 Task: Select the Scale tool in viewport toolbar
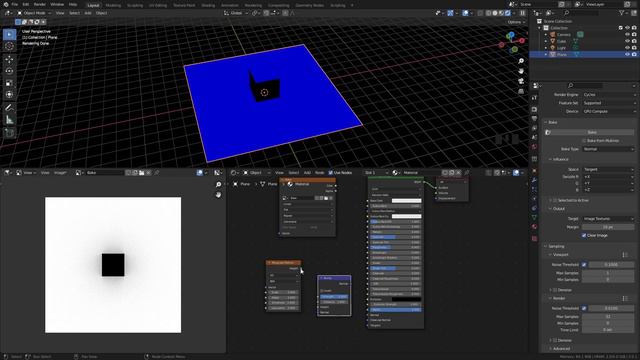click(x=9, y=83)
